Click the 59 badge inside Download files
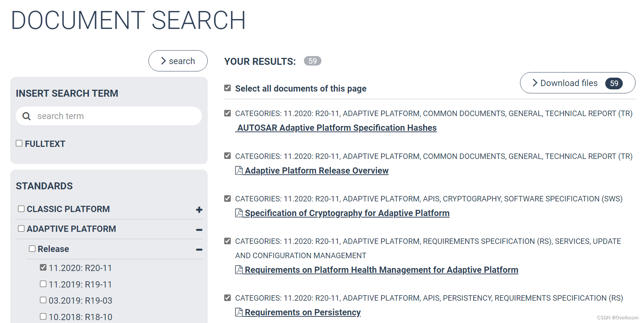The image size is (644, 323). pyautogui.click(x=614, y=83)
